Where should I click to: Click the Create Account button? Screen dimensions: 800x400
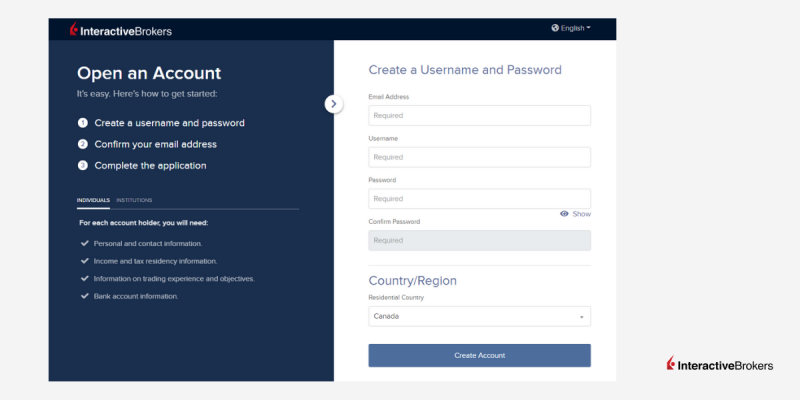pyautogui.click(x=480, y=356)
